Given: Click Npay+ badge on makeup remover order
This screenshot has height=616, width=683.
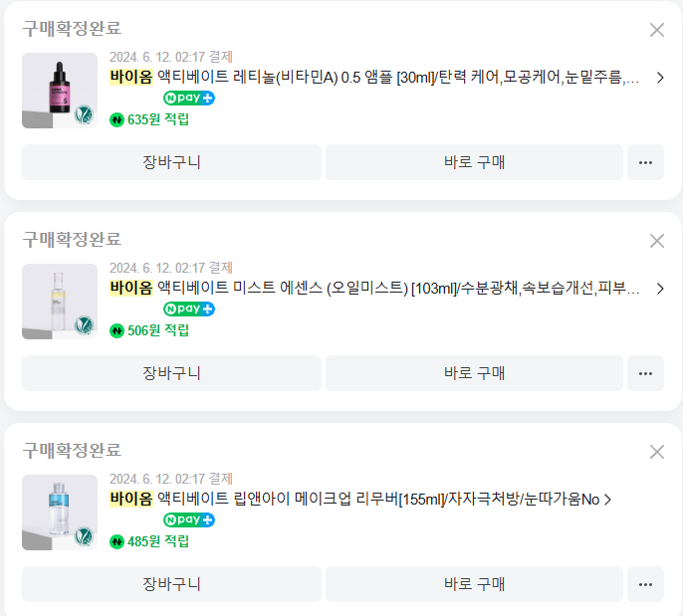Looking at the screenshot, I should pos(189,520).
